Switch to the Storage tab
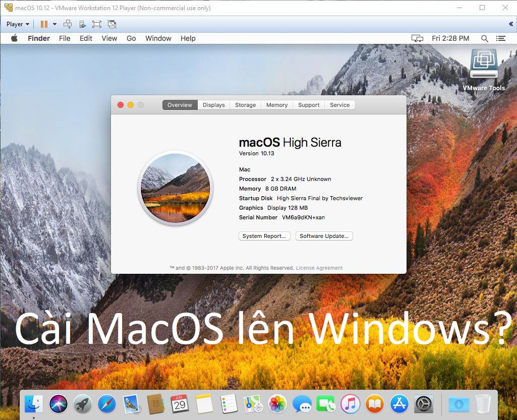The image size is (517, 420). (245, 105)
